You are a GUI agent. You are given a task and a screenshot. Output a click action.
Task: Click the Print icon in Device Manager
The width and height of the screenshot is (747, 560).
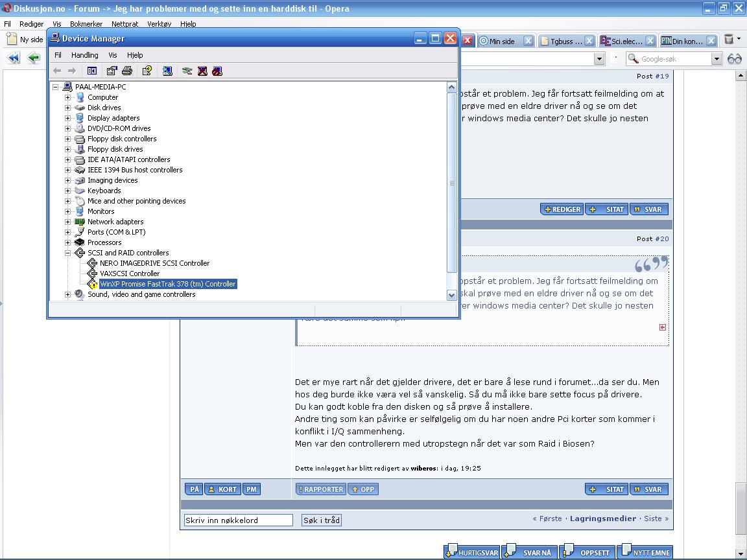click(126, 71)
